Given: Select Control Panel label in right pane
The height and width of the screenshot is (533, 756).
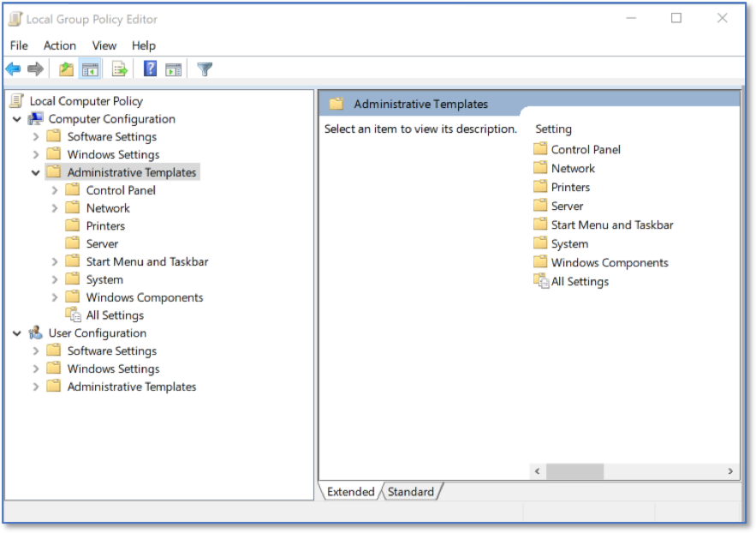Looking at the screenshot, I should [586, 149].
